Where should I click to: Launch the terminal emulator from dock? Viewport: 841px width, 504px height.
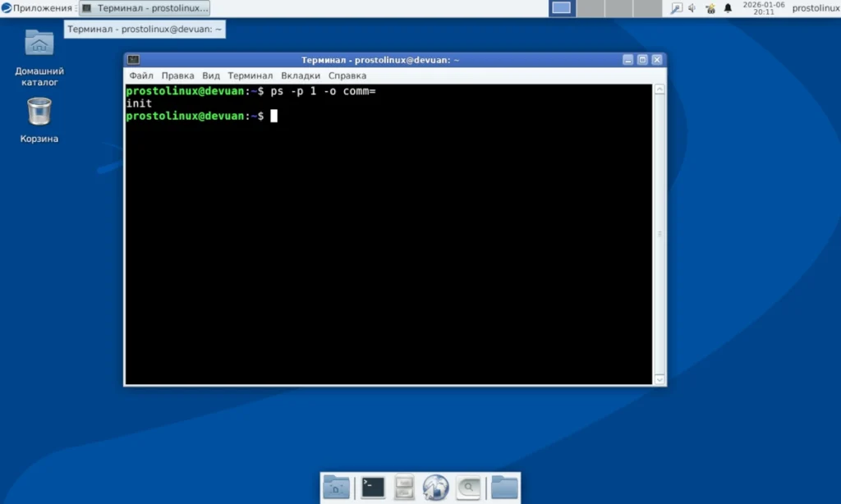[373, 488]
